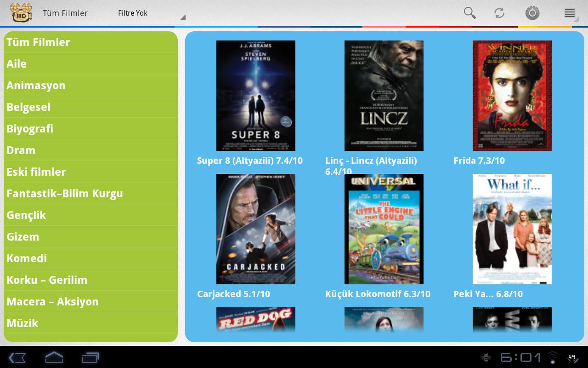This screenshot has height=368, width=588.
Task: Open the overflow menu lines icon
Action: pyautogui.click(x=570, y=13)
